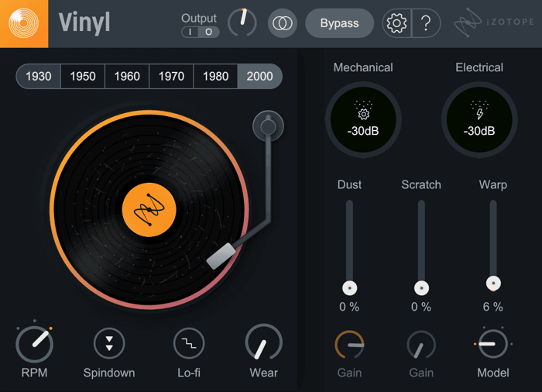The height and width of the screenshot is (392, 542).
Task: Click the Scratch label
Action: tap(421, 184)
